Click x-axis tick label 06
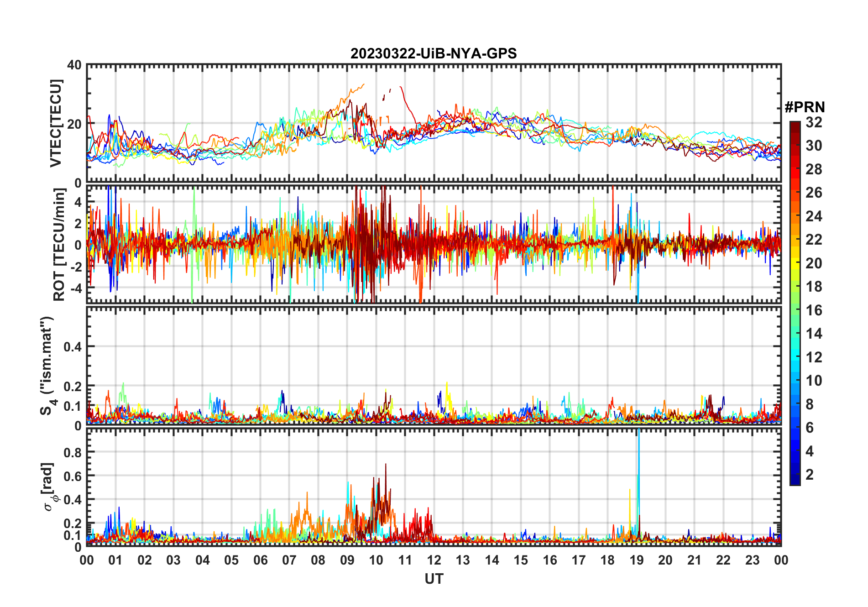This screenshot has width=868, height=607. pyautogui.click(x=261, y=560)
